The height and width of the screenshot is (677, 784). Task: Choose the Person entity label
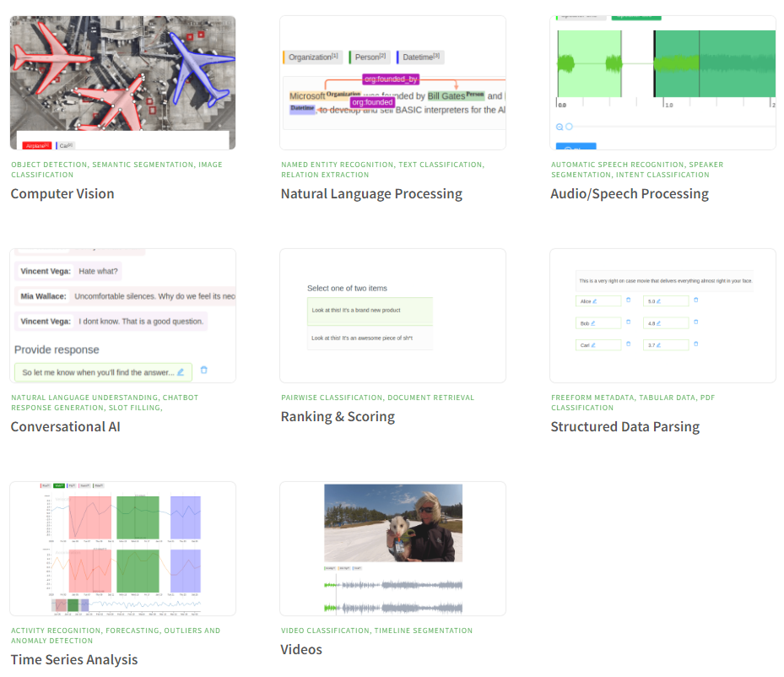370,57
